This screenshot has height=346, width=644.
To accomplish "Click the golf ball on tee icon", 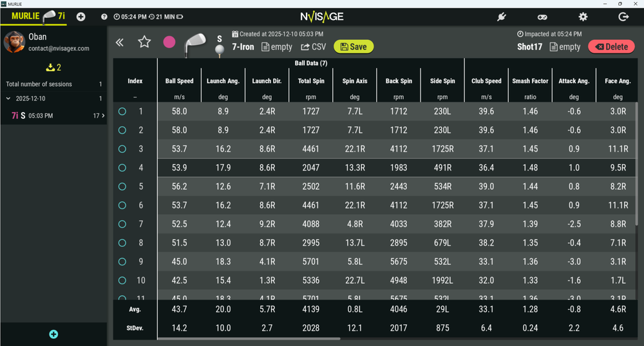I will [220, 51].
